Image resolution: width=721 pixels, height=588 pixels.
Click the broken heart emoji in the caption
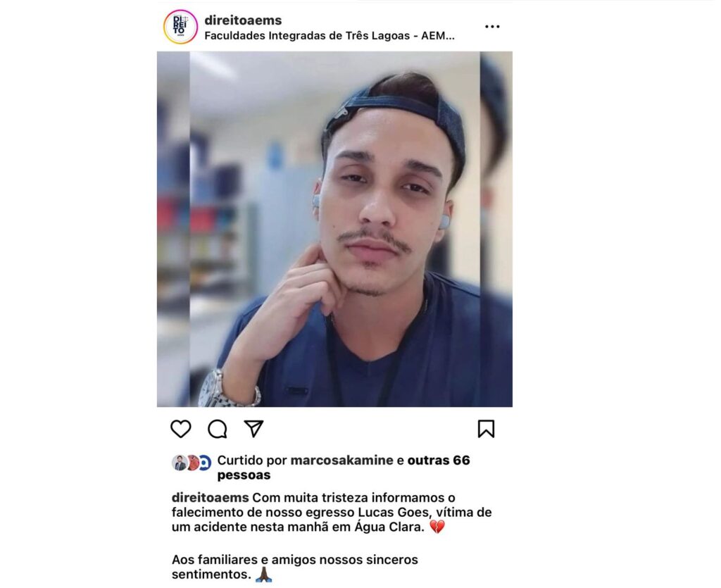tap(437, 527)
